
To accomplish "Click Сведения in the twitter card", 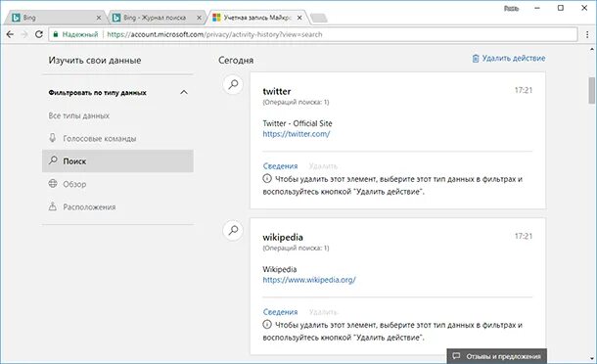I will pyautogui.click(x=280, y=166).
